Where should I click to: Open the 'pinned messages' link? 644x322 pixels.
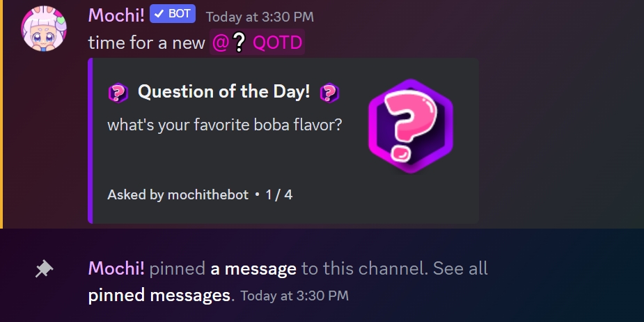(159, 295)
